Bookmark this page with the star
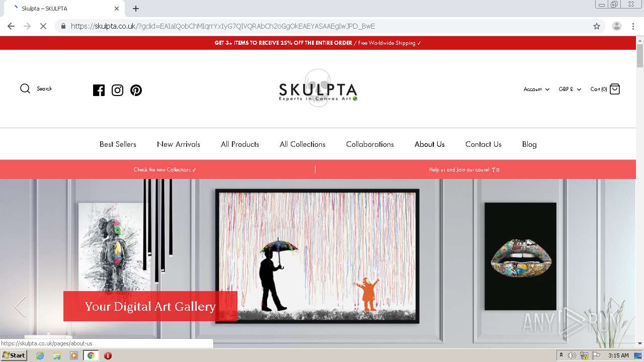644x362 pixels. point(597,26)
